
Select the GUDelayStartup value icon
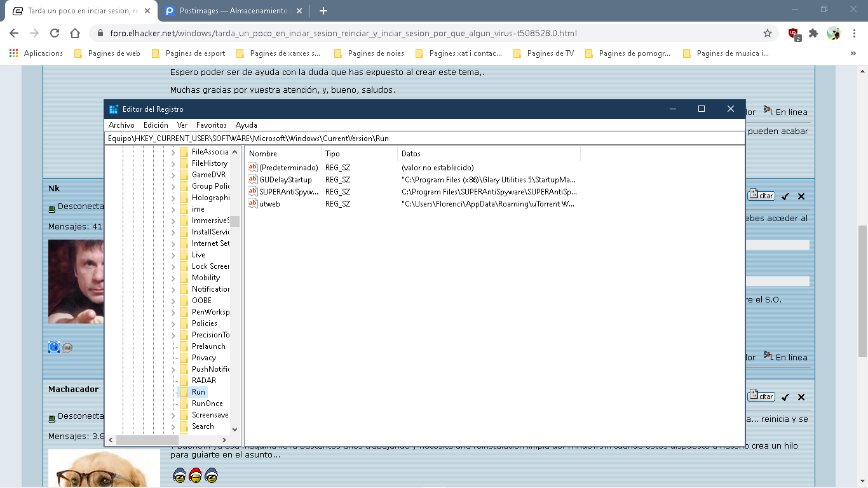(253, 180)
